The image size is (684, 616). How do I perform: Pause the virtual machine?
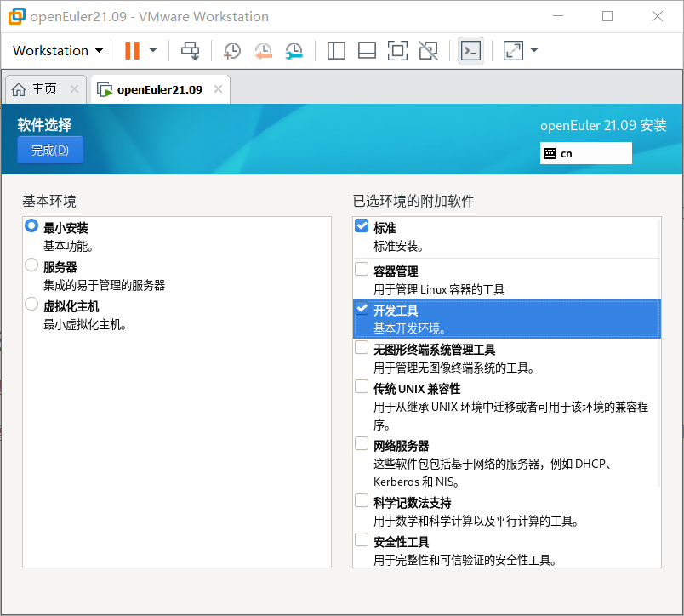pyautogui.click(x=132, y=50)
